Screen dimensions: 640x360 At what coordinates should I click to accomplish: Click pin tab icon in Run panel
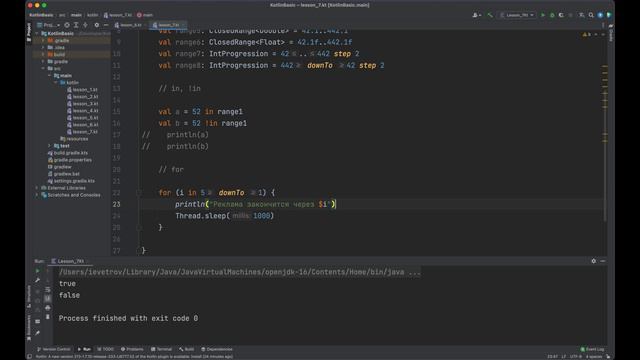[x=38, y=333]
